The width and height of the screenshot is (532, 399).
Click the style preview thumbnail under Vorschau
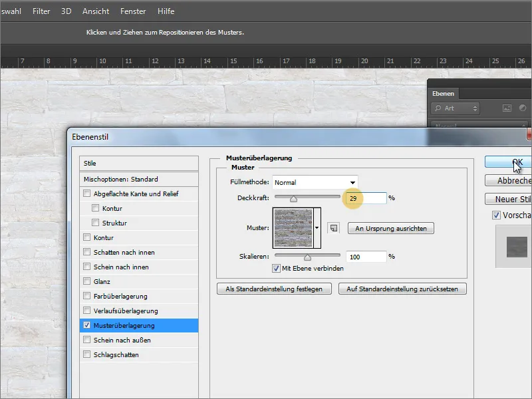(517, 247)
